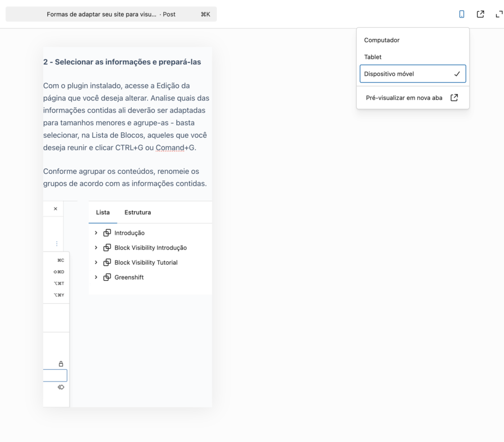Open the mobile device preview icon

[x=462, y=14]
